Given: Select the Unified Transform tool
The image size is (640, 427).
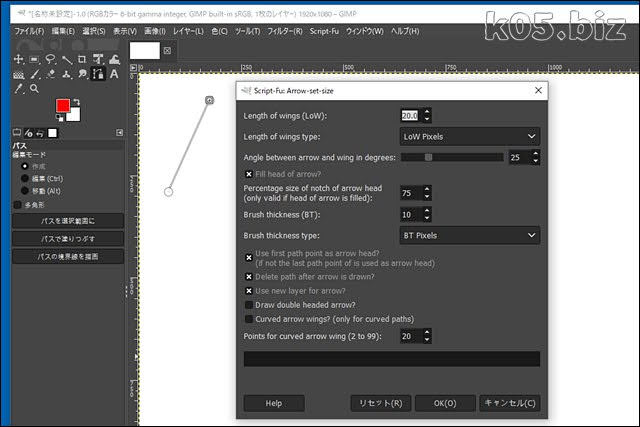Looking at the screenshot, I should click(x=98, y=60).
